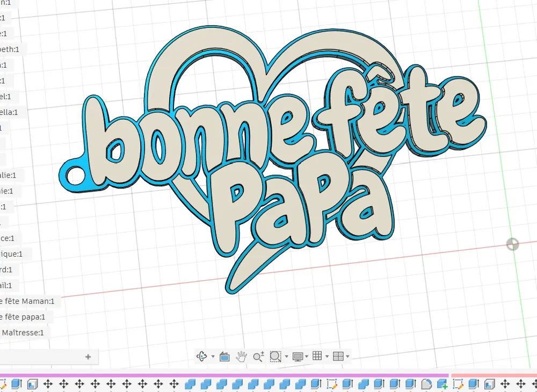The height and width of the screenshot is (392, 537).
Task: Click the pink timeline group bar
Action: pos(494,375)
